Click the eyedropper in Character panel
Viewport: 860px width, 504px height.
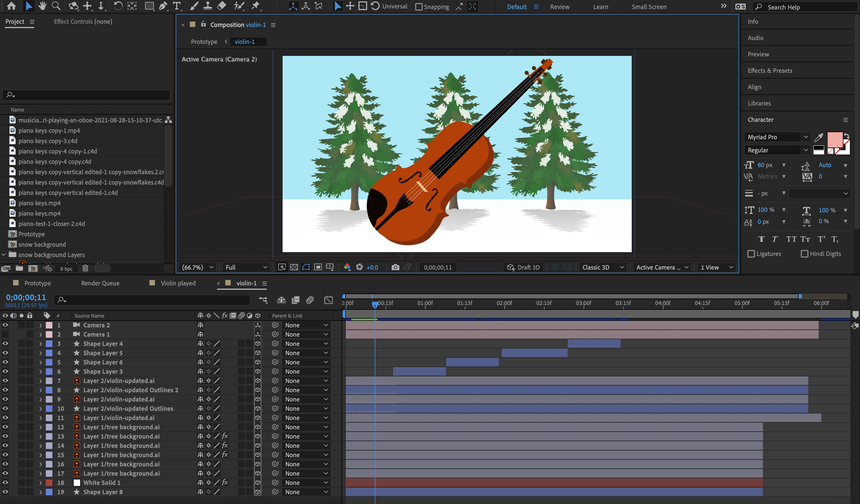[818, 137]
